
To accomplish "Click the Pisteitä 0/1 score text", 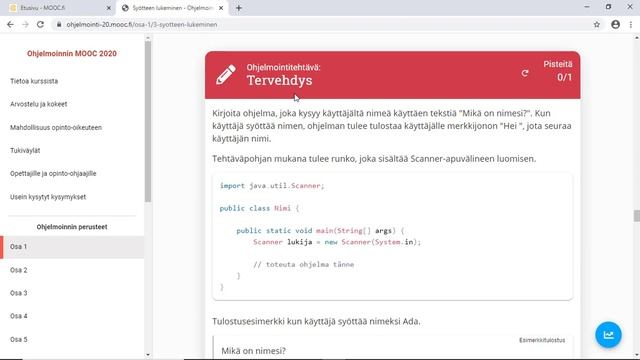I will (x=558, y=71).
